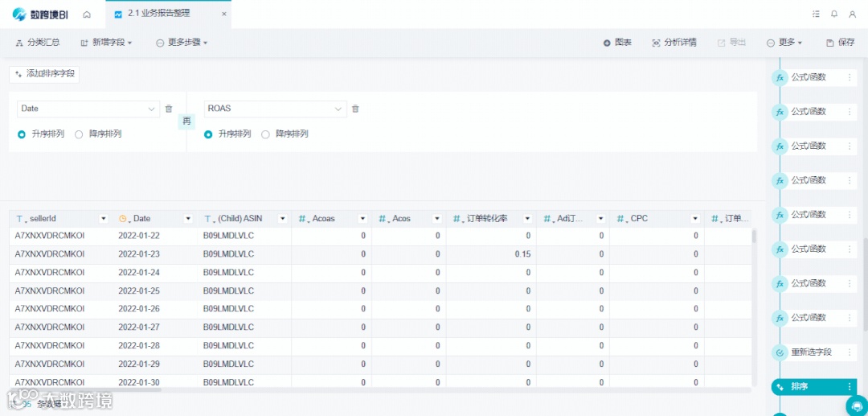Open the task list icon in header
Screen dimensions: 868x416
tap(816, 14)
